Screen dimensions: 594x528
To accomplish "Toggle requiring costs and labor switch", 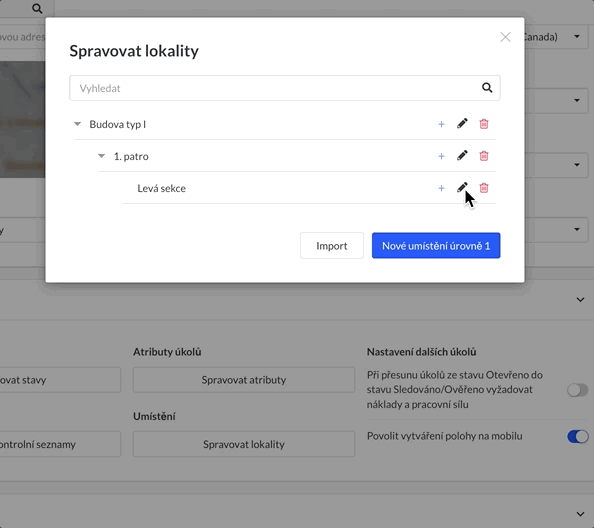I will click(578, 390).
